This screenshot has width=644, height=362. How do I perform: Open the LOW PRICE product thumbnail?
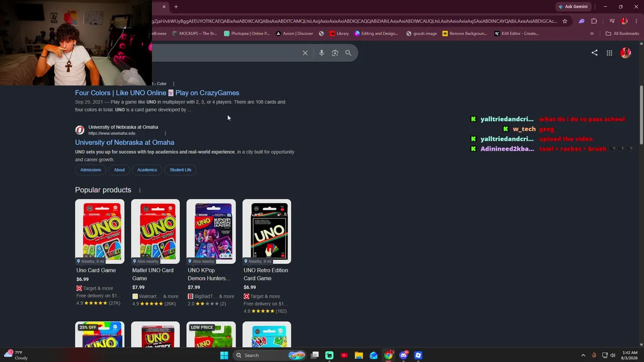coord(211,334)
